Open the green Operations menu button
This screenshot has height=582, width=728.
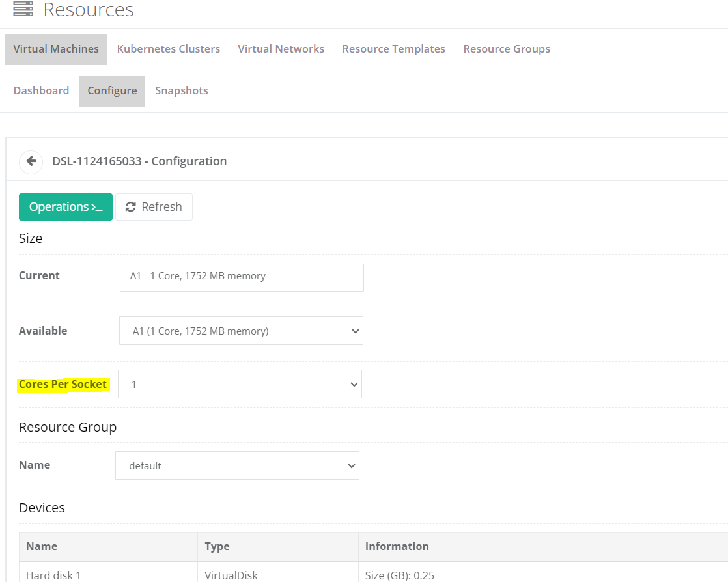(65, 207)
